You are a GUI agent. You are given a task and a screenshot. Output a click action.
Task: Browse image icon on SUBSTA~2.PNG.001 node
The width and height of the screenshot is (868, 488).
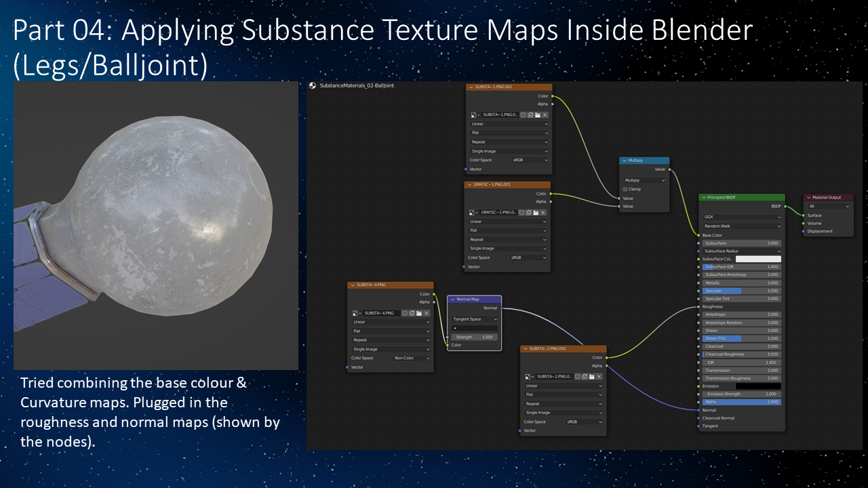[530, 376]
